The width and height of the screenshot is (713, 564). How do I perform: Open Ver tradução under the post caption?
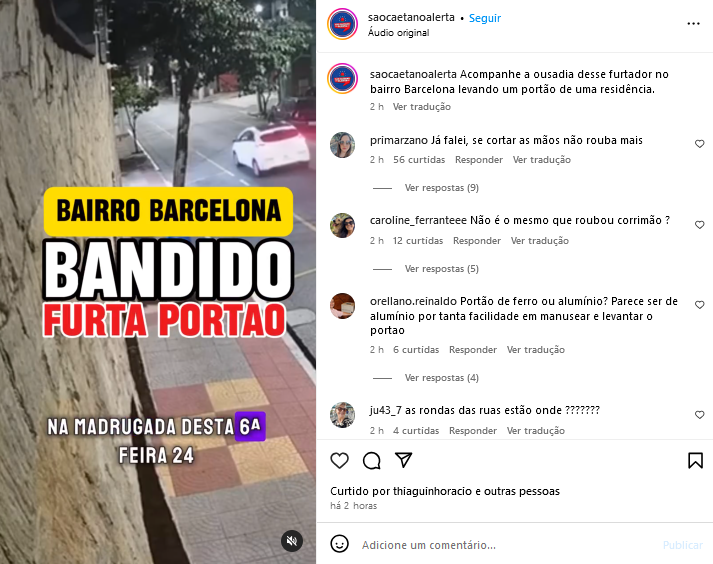tap(422, 107)
